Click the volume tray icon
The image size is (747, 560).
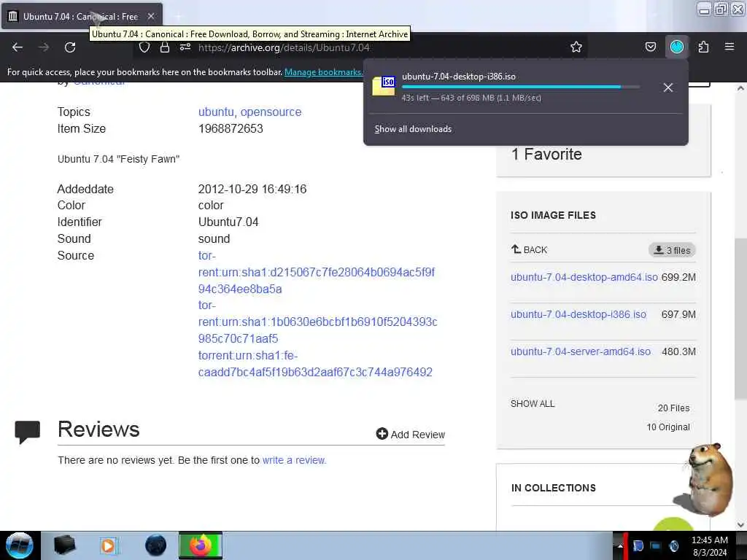673,546
